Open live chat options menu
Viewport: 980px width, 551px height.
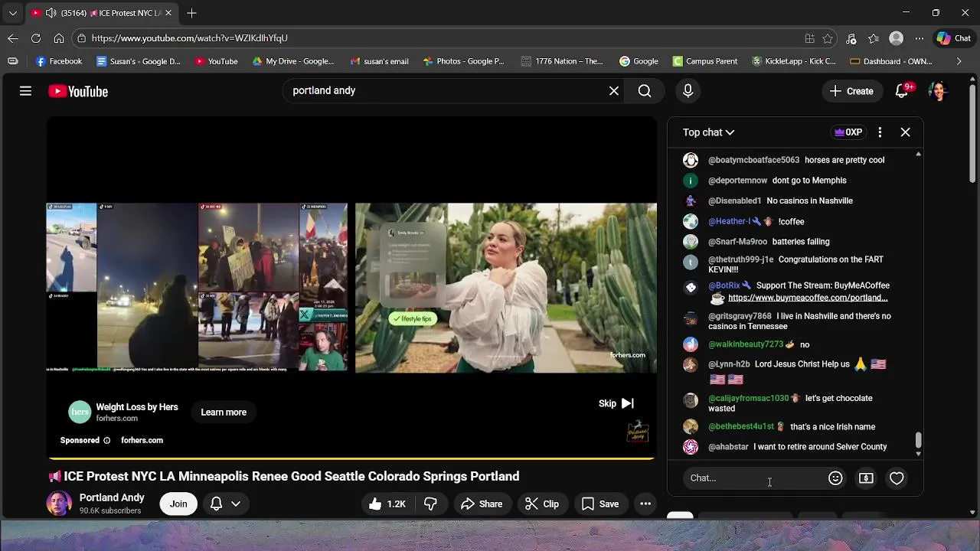tap(880, 132)
